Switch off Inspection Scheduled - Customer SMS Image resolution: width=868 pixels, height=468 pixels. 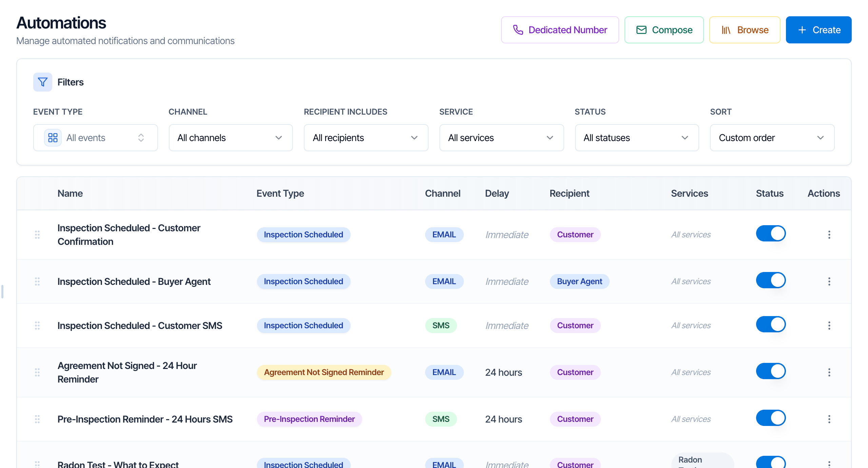click(771, 324)
